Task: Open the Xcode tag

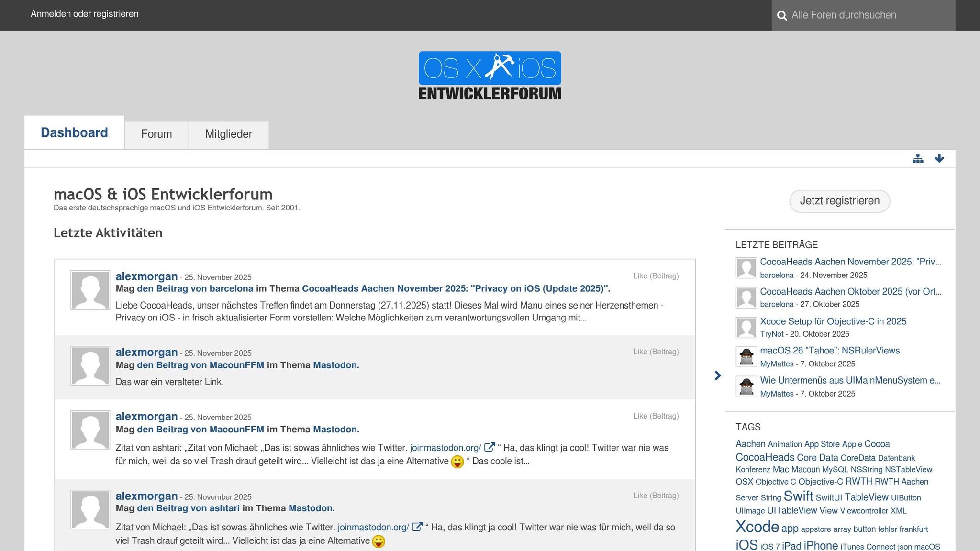Action: pyautogui.click(x=757, y=527)
